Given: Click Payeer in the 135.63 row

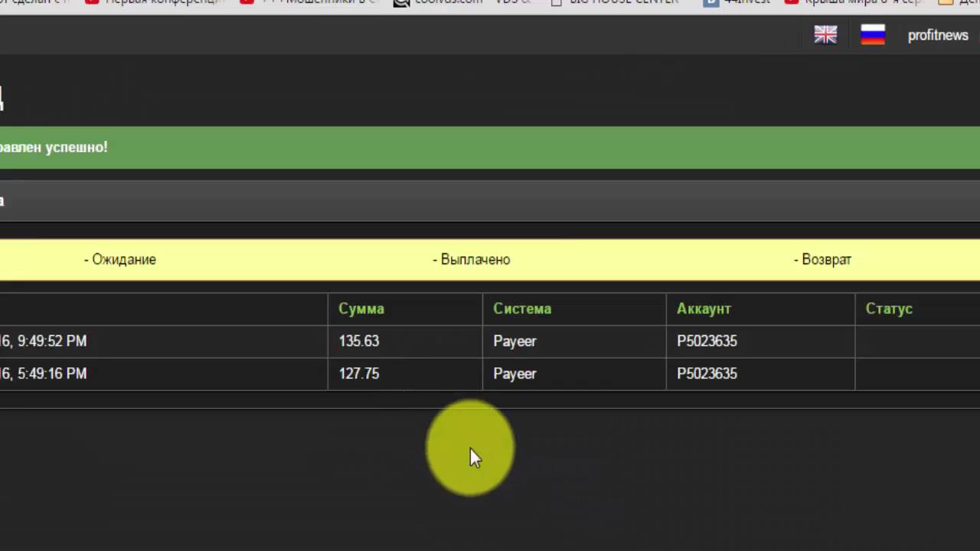Looking at the screenshot, I should (x=514, y=341).
